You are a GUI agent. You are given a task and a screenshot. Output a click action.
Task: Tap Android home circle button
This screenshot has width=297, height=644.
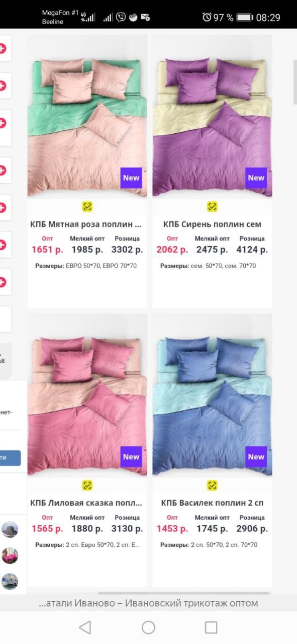click(148, 627)
